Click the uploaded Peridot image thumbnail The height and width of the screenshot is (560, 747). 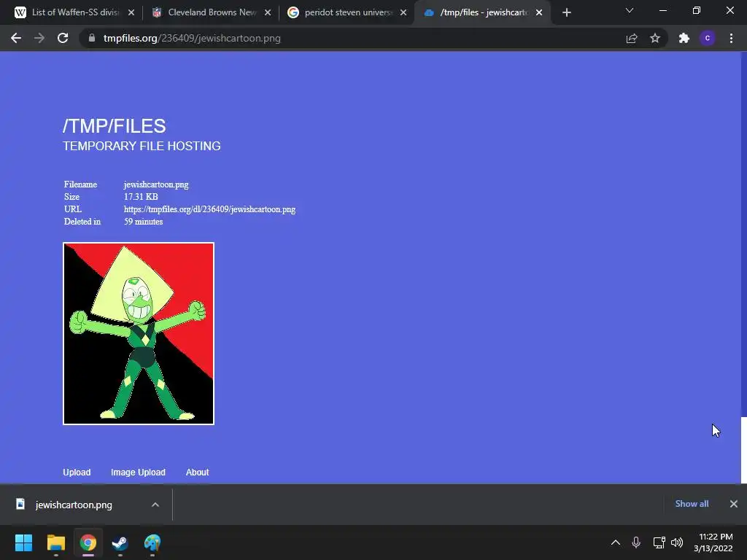point(139,333)
